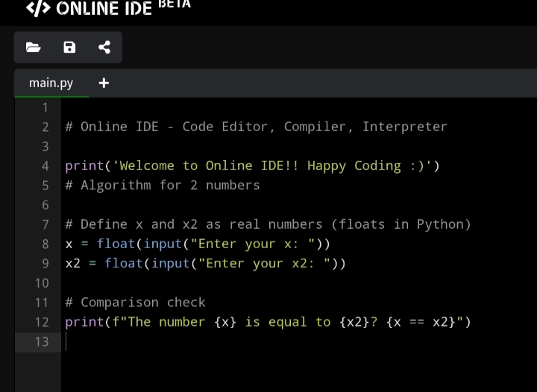Click the "Enter your x2: " string

click(x=264, y=263)
